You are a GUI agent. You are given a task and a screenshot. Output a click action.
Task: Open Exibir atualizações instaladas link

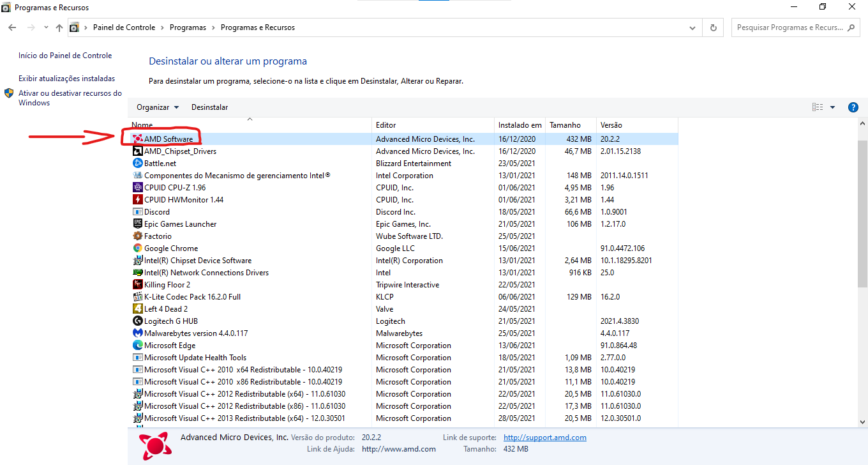pyautogui.click(x=67, y=79)
